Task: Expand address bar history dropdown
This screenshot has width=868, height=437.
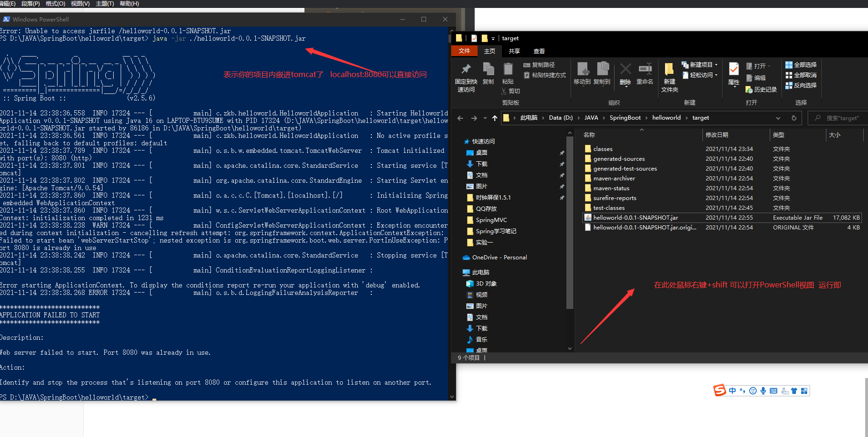Action: tap(778, 118)
